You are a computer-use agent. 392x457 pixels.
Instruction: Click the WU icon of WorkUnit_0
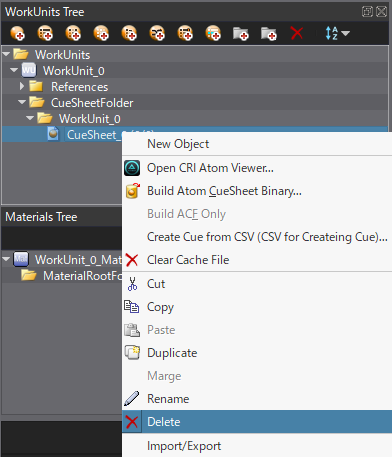click(29, 70)
